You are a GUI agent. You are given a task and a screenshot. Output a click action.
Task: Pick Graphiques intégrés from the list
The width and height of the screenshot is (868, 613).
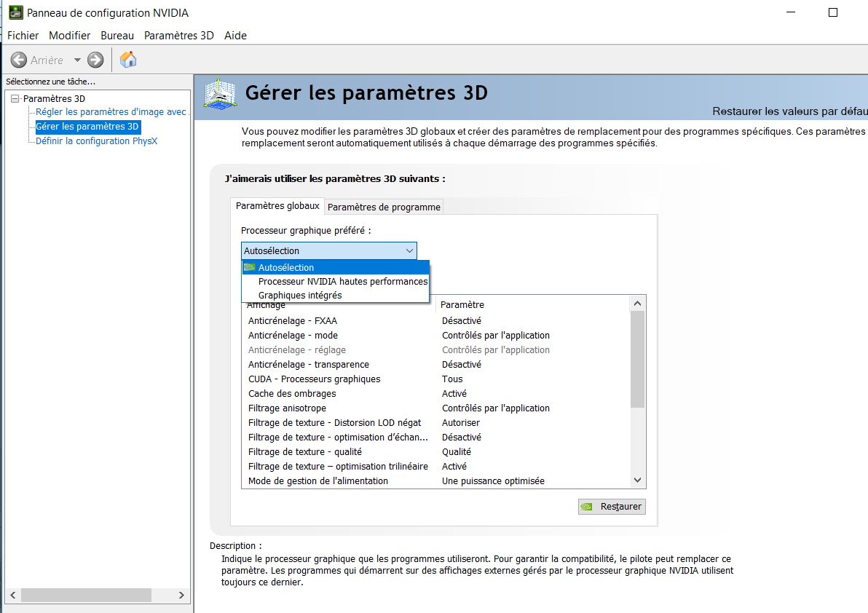point(300,295)
